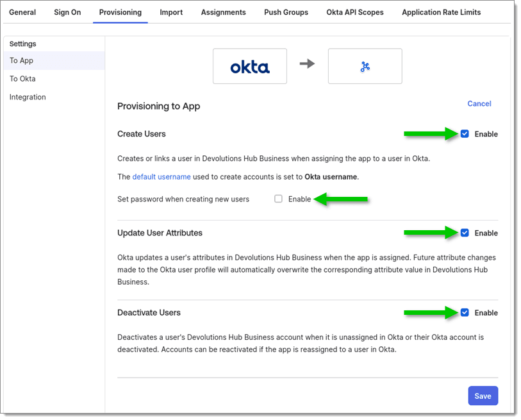521x420 pixels.
Task: Click the default username link
Action: (161, 176)
